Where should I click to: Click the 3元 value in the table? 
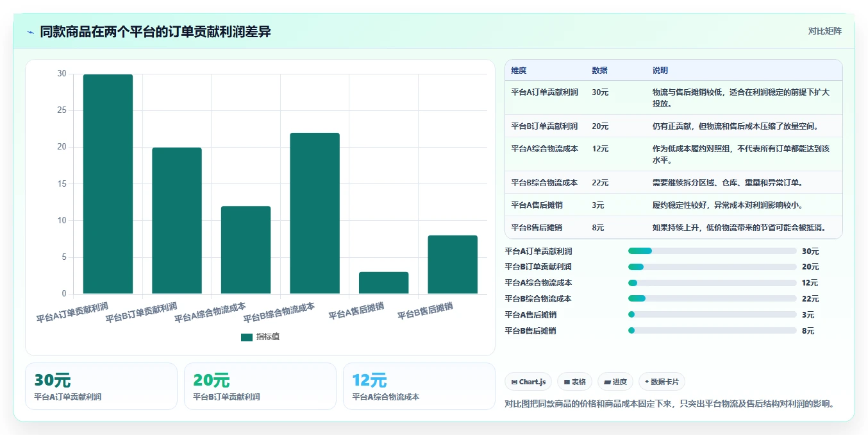point(597,205)
